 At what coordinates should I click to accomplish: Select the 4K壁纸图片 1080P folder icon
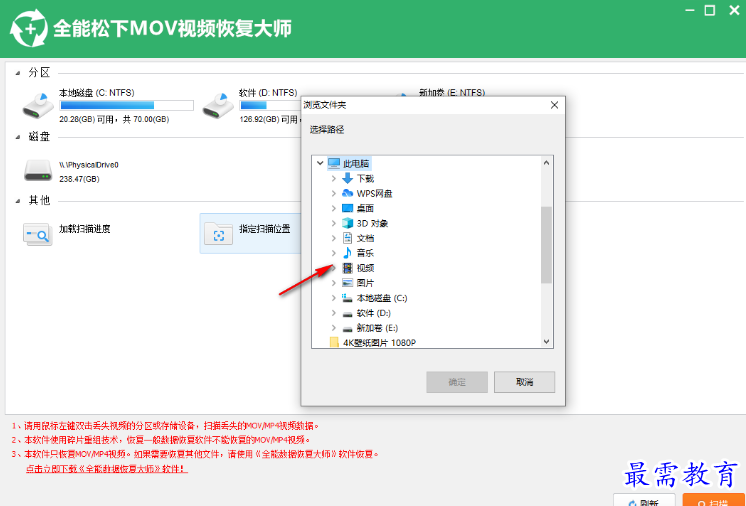(x=334, y=342)
